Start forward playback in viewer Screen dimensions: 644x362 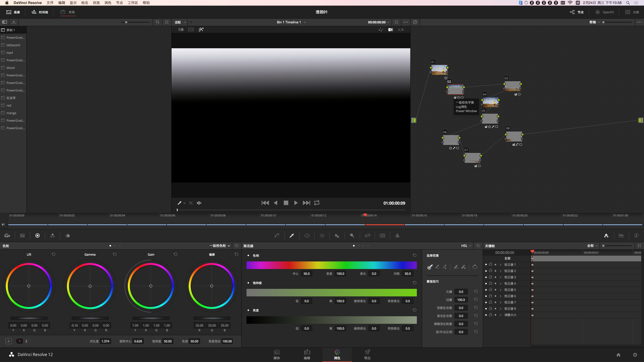coord(296,203)
